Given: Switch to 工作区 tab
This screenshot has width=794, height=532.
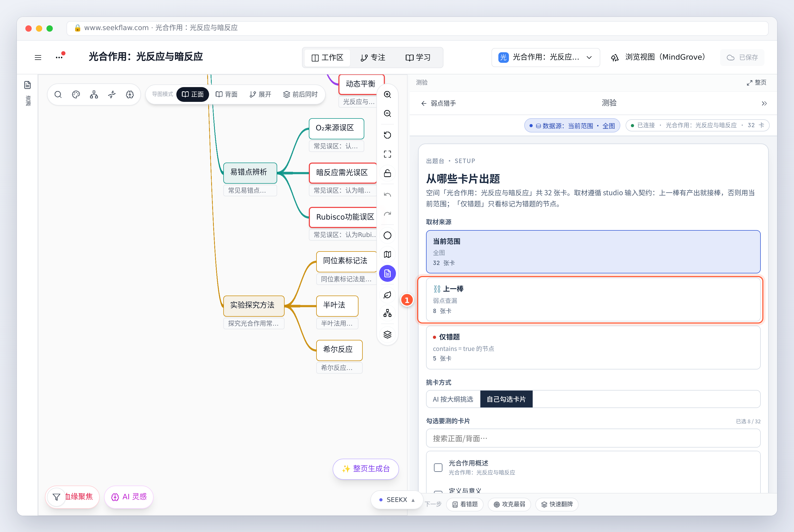Looking at the screenshot, I should tap(327, 58).
